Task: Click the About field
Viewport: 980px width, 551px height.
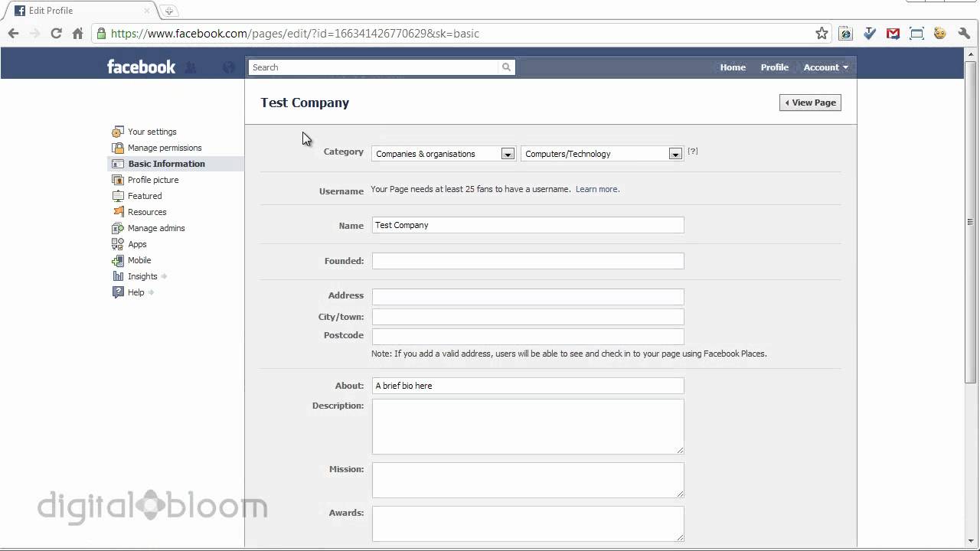Action: (x=528, y=386)
